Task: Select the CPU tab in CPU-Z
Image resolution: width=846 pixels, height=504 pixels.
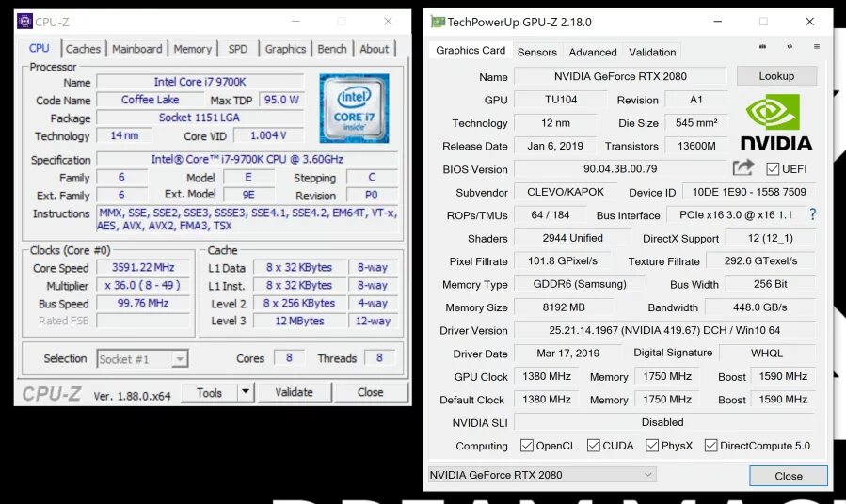Action: tap(40, 49)
